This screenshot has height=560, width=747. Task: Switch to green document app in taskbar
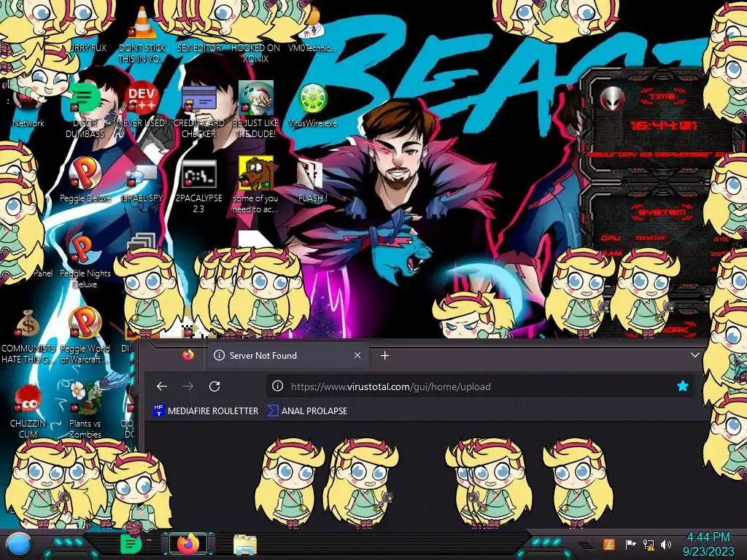(130, 544)
